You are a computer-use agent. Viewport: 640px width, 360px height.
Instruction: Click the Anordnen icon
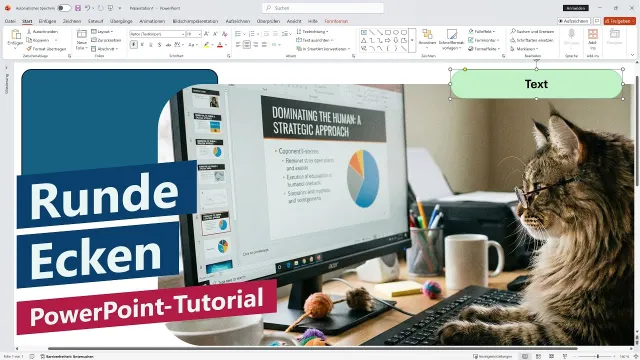pyautogui.click(x=427, y=34)
